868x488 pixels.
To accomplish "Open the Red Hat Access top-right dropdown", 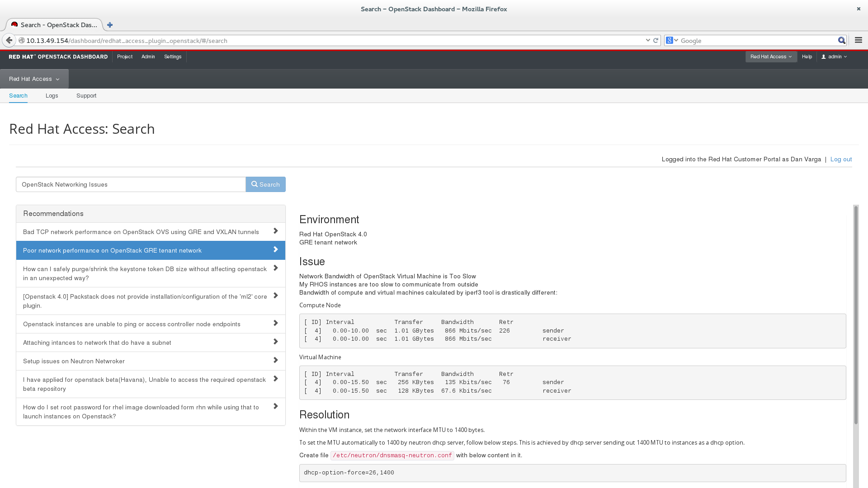I will [x=771, y=56].
